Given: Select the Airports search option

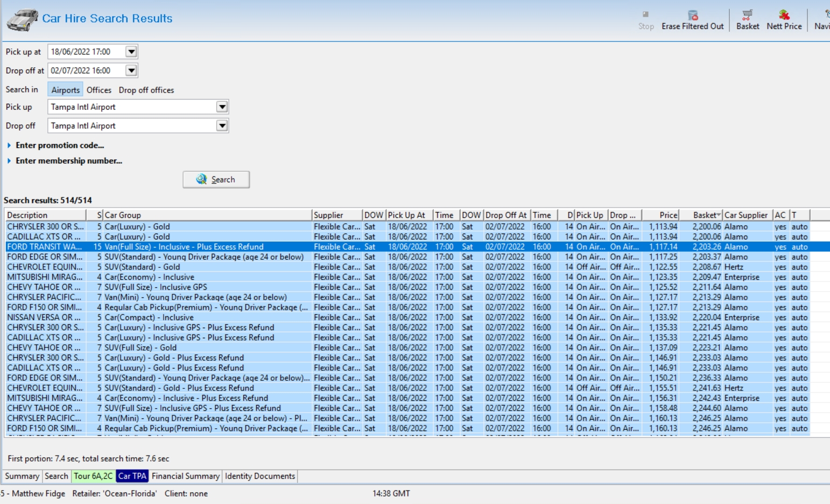Looking at the screenshot, I should tap(65, 90).
